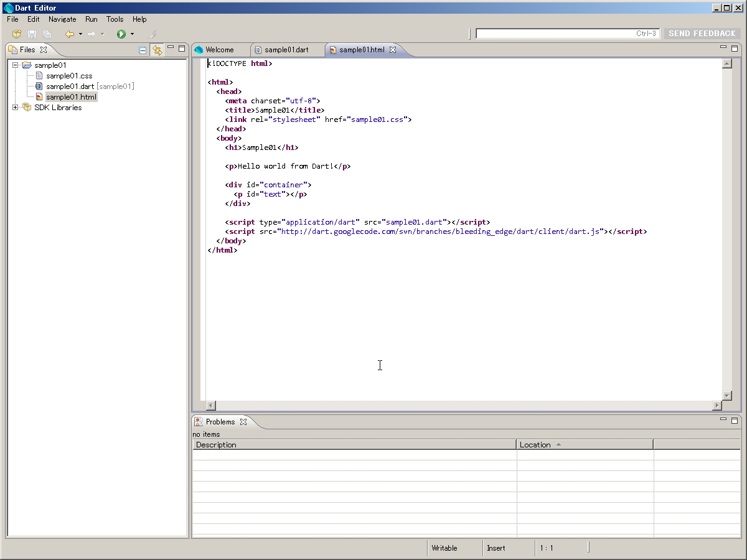Maximize the Problems panel
The height and width of the screenshot is (560, 747).
(x=735, y=420)
